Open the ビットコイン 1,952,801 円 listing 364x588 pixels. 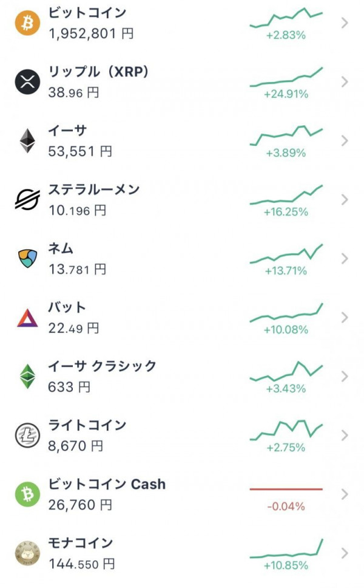182,23
